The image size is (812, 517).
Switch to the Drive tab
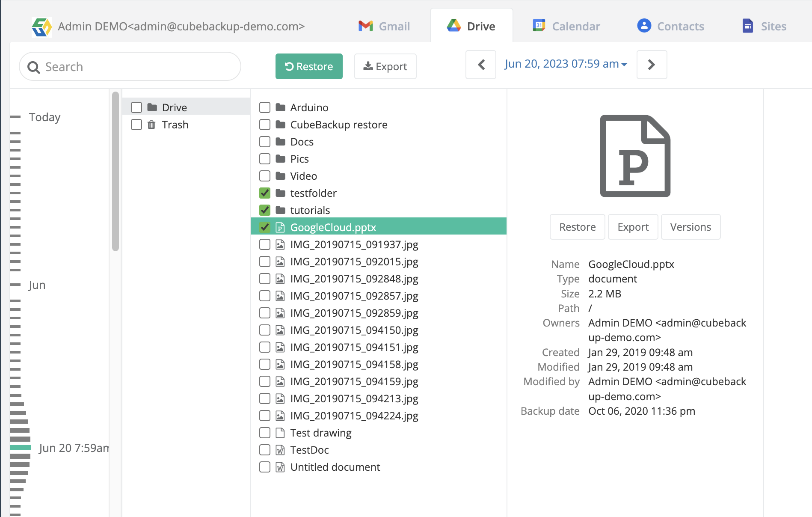click(472, 26)
